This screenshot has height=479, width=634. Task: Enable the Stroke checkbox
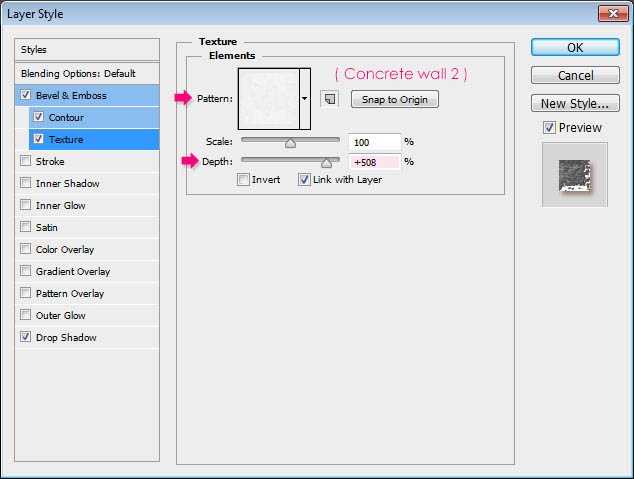coord(25,161)
